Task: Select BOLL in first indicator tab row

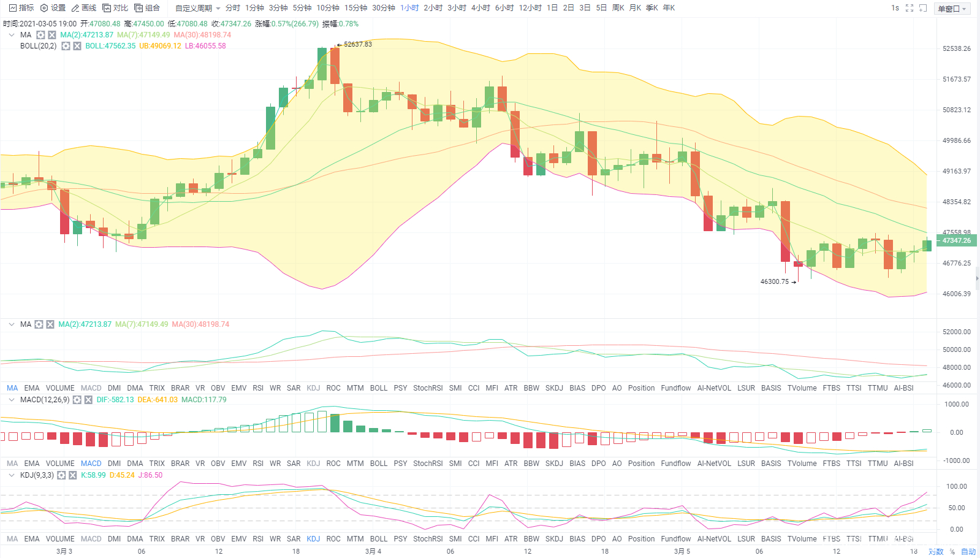Action: pos(379,388)
